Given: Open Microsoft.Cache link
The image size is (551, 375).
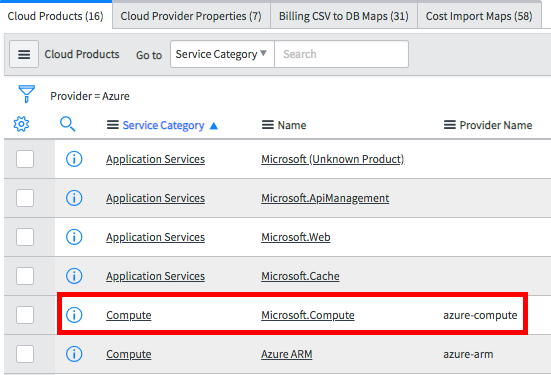Looking at the screenshot, I should pos(300,276).
